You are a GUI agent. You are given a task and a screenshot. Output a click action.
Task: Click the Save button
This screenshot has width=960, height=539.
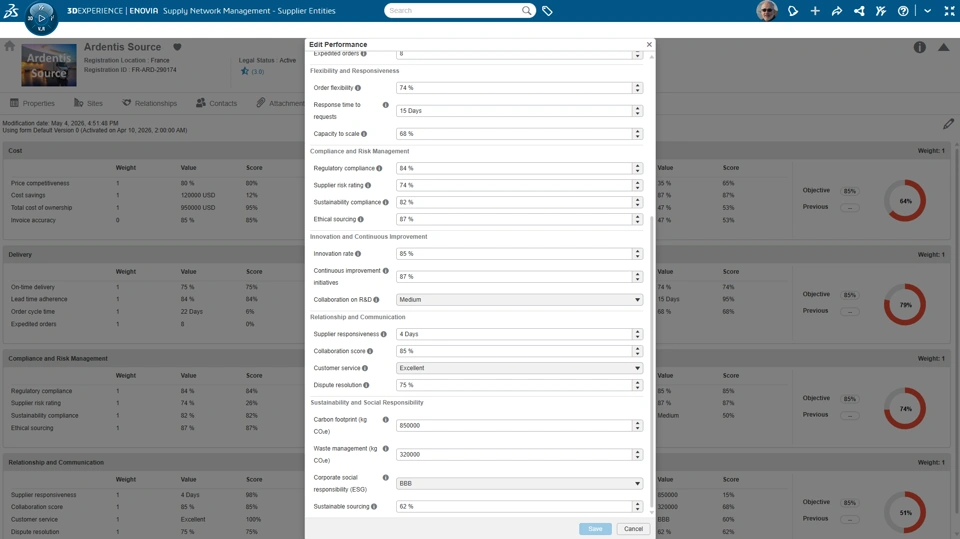(595, 529)
